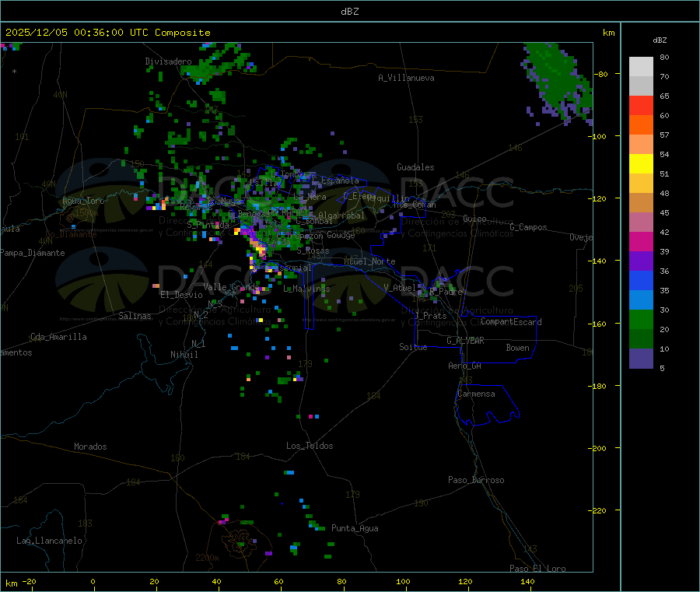Click the Bowen map label
700x592 pixels.
click(x=518, y=348)
